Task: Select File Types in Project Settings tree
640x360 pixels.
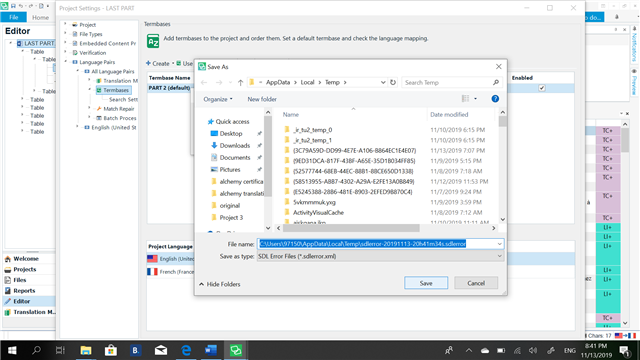Action: click(91, 34)
